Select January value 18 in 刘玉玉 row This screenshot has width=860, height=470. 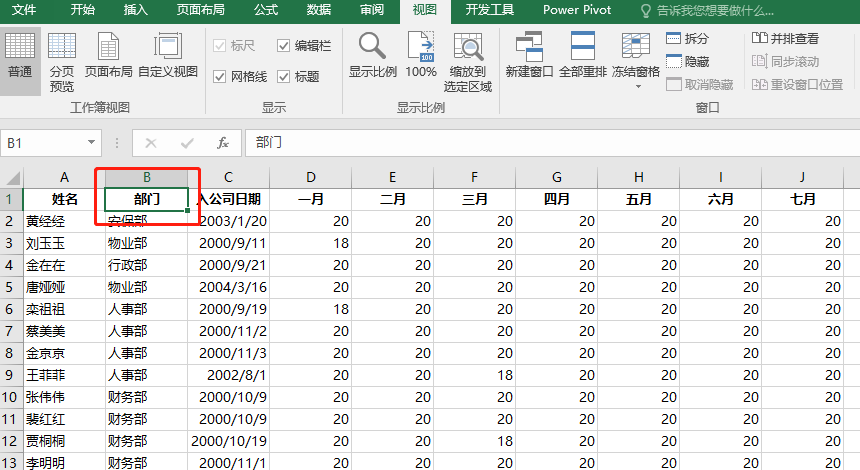coord(310,244)
